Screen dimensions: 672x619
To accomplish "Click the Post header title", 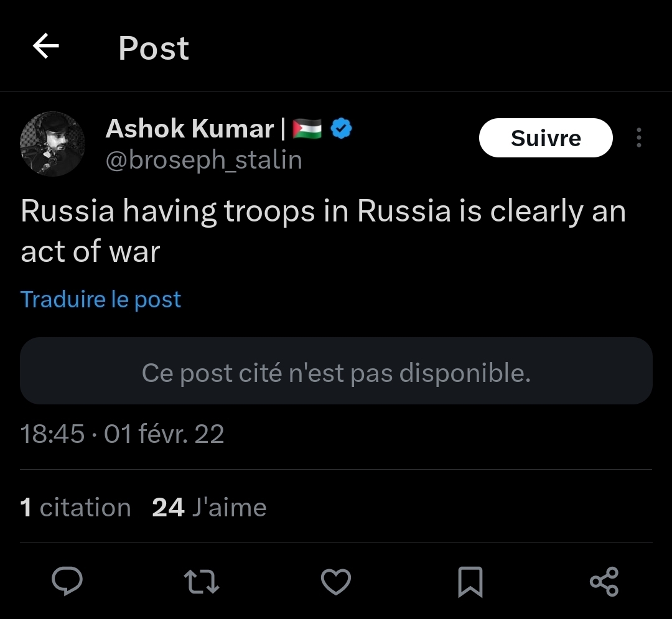I will tap(153, 48).
